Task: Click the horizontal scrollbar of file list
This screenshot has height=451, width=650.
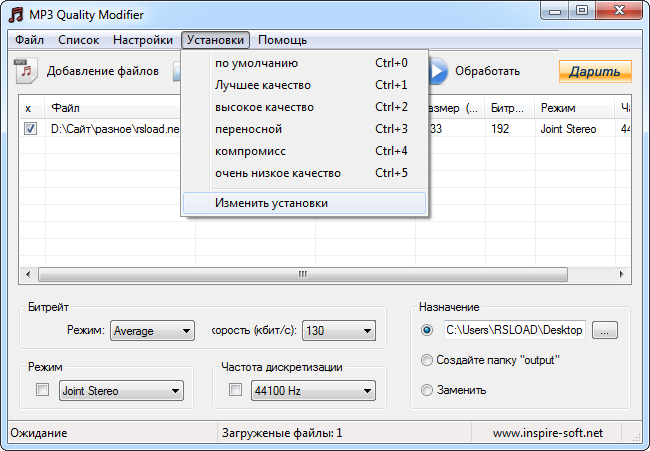Action: [300, 273]
